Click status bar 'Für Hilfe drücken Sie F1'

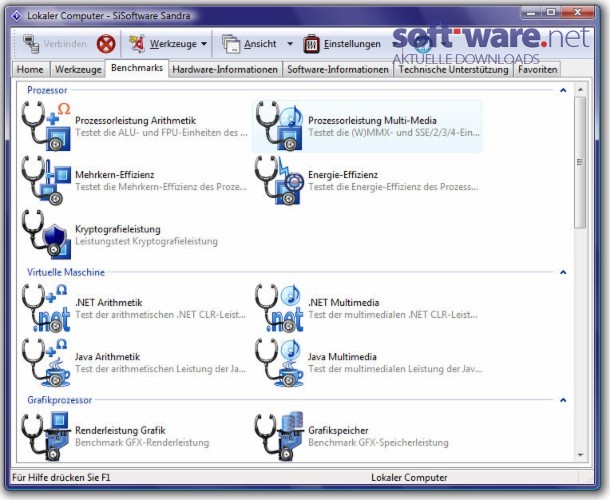coord(61,477)
